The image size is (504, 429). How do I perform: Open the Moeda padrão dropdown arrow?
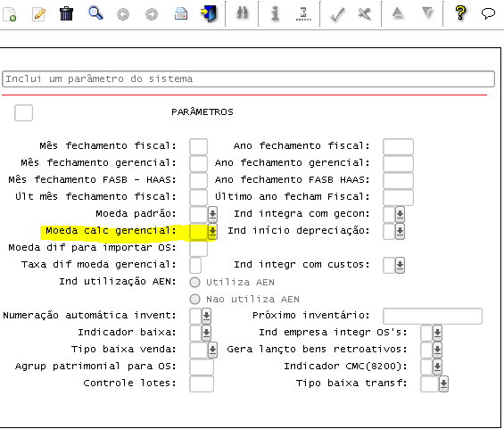point(212,214)
